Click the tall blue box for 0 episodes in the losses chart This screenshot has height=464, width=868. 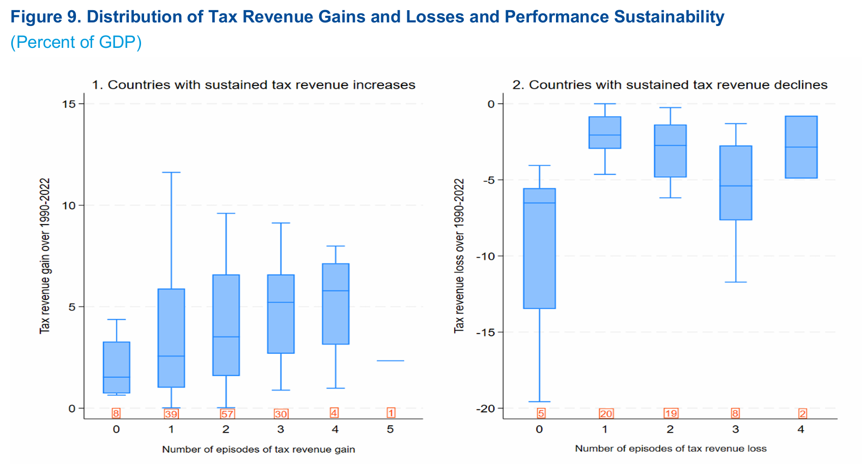540,249
